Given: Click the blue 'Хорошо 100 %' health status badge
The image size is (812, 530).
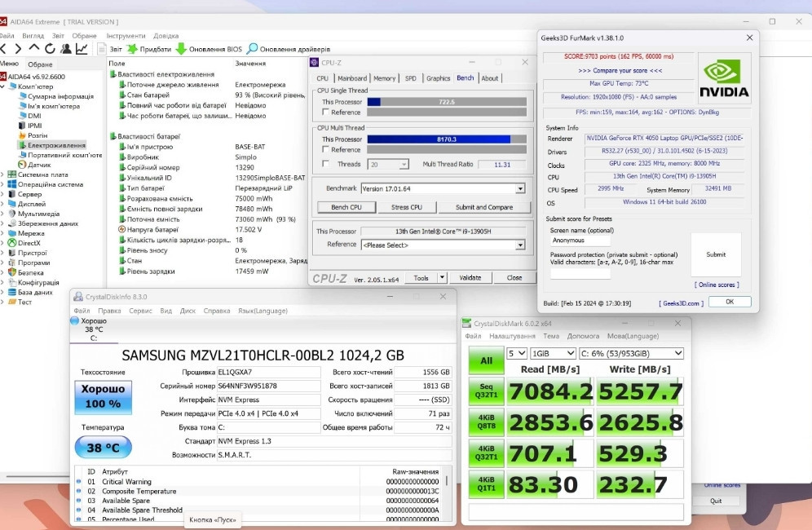Looking at the screenshot, I should tap(104, 396).
